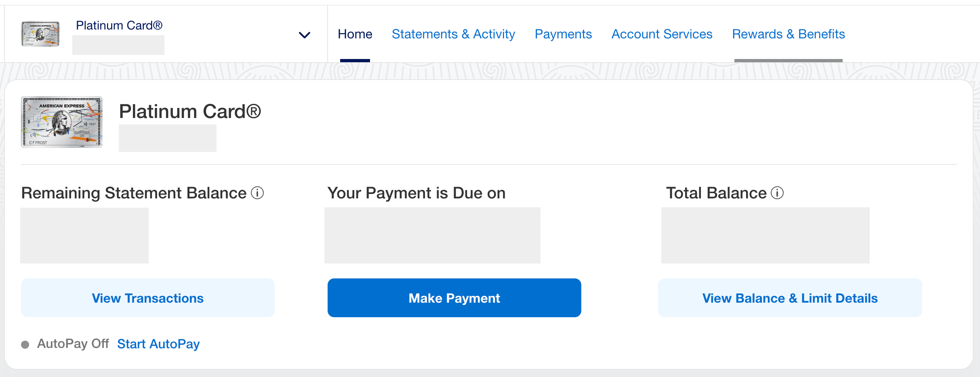Image resolution: width=980 pixels, height=377 pixels.
Task: Click the Your Payment is Due on heading
Action: click(416, 193)
